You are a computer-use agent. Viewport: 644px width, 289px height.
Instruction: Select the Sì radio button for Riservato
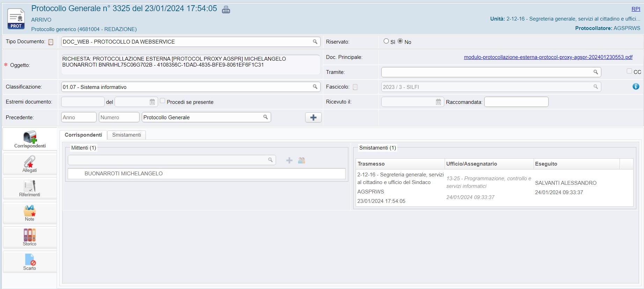tap(386, 41)
